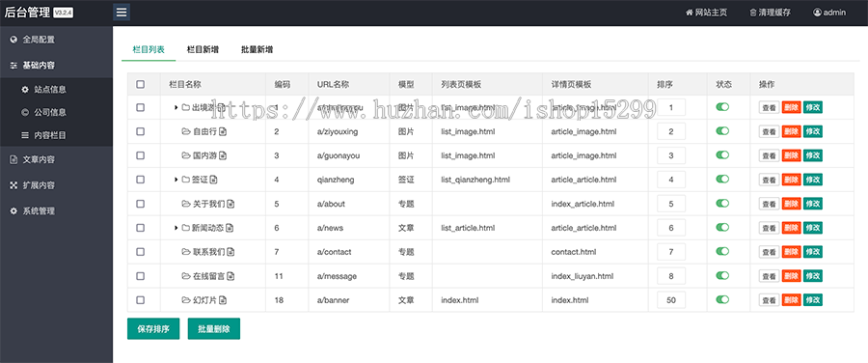Screen dimensions: 868x363
Task: Click template name index_liuyan.html
Action: (583, 276)
